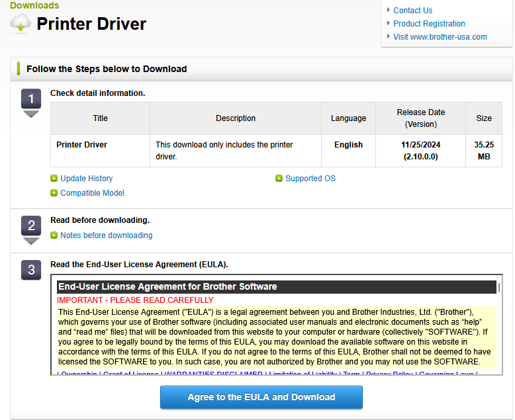Click the arrow bullet next to Contact Us
The width and height of the screenshot is (515, 420).
[389, 10]
